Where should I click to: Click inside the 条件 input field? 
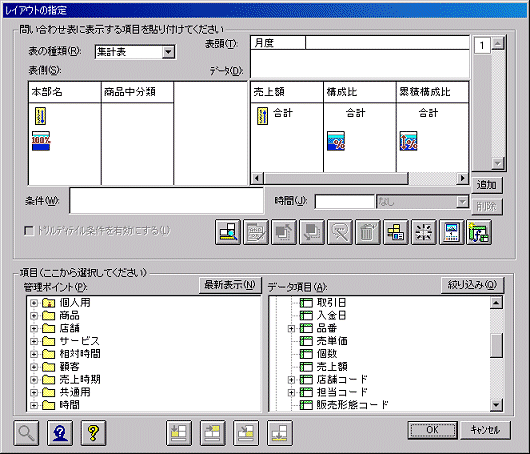(x=166, y=201)
